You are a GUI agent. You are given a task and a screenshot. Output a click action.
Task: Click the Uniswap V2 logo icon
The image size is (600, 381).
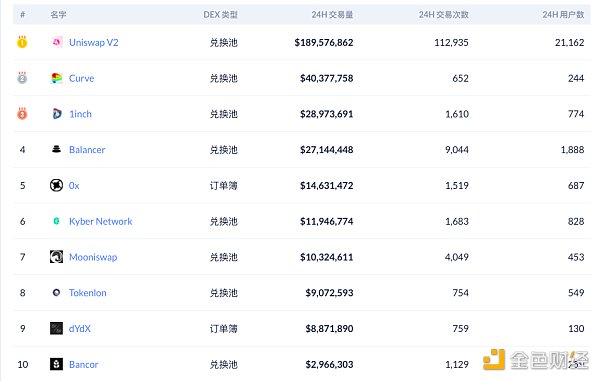pos(57,42)
